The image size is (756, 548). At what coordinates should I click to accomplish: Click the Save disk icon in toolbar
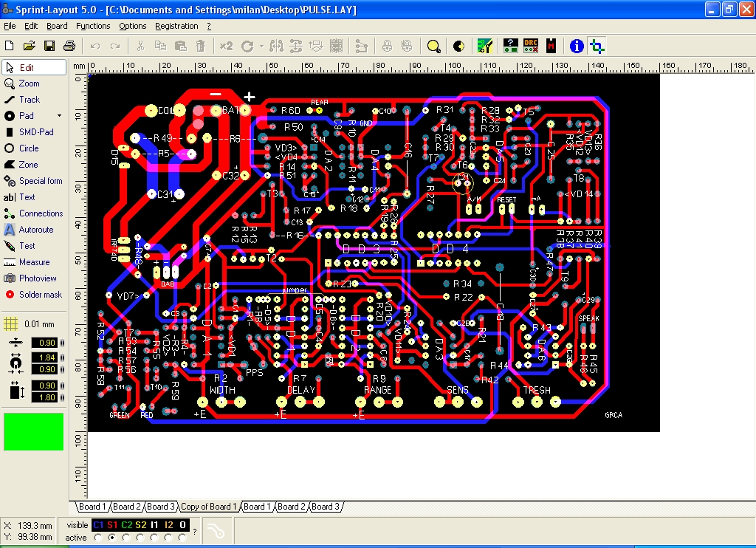click(x=49, y=46)
